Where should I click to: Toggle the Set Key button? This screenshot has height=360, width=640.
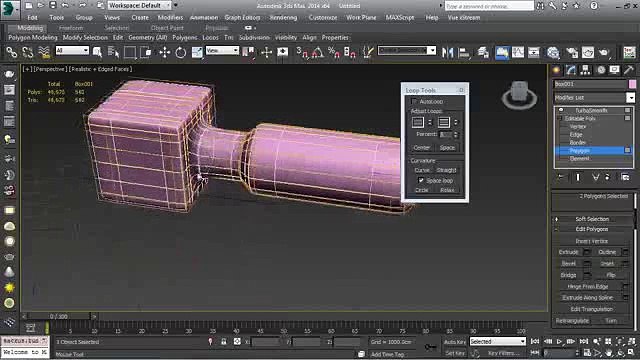(x=454, y=353)
